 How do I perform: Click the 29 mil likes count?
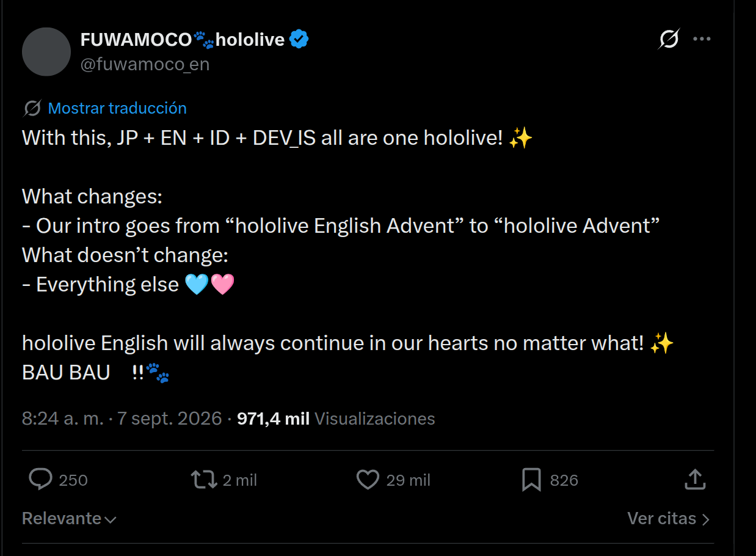click(x=409, y=480)
